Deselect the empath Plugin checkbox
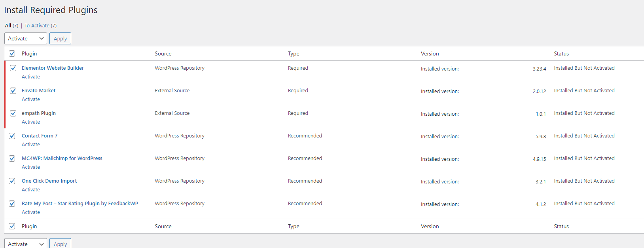This screenshot has width=644, height=248. tap(13, 113)
